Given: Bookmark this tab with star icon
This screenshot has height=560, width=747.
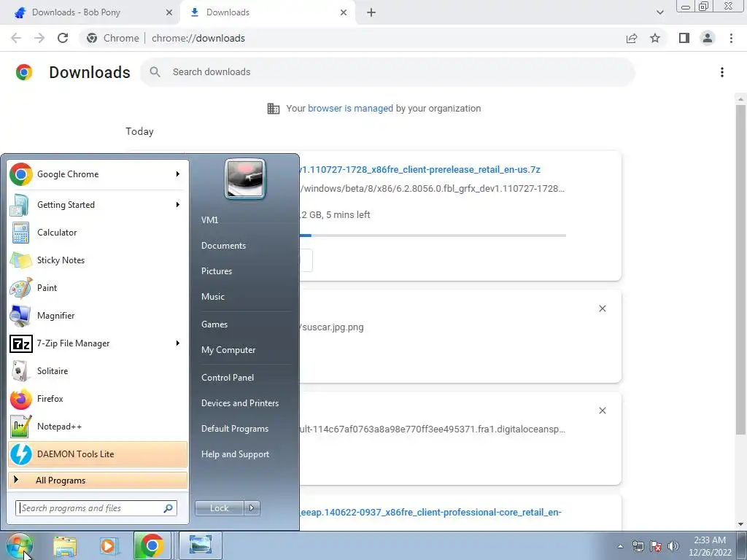Looking at the screenshot, I should 655,38.
